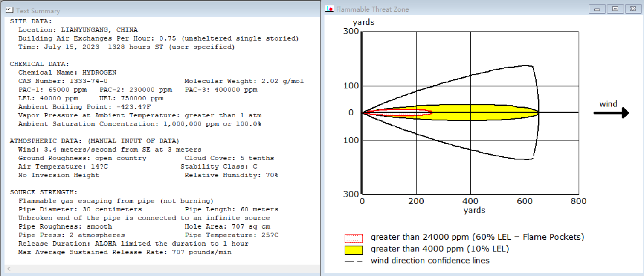Select the yellow 10% LEL legend swatch
Viewport: 644px width, 276px height.
pyautogui.click(x=353, y=250)
